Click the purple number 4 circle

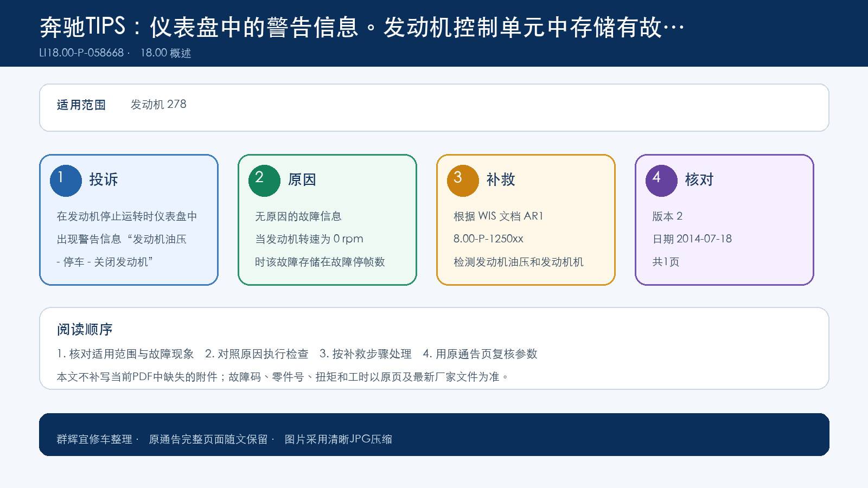click(x=661, y=181)
